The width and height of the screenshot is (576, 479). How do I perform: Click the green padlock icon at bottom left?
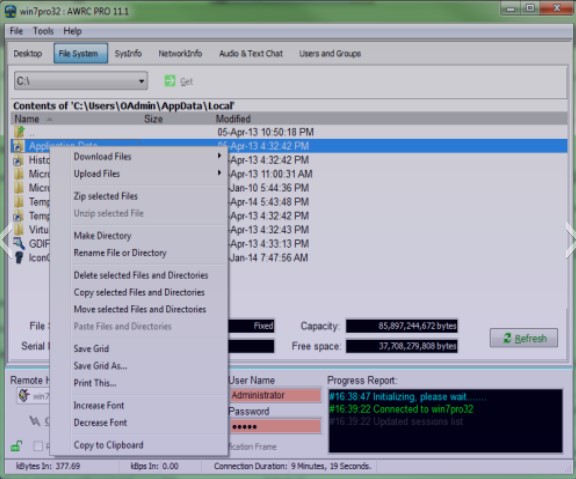pos(16,446)
